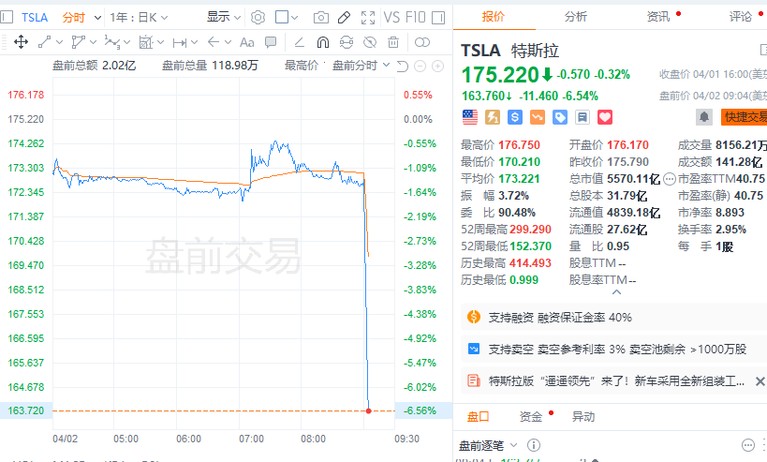767x462 pixels.
Task: Open chart settings gear icon
Action: [x=258, y=17]
